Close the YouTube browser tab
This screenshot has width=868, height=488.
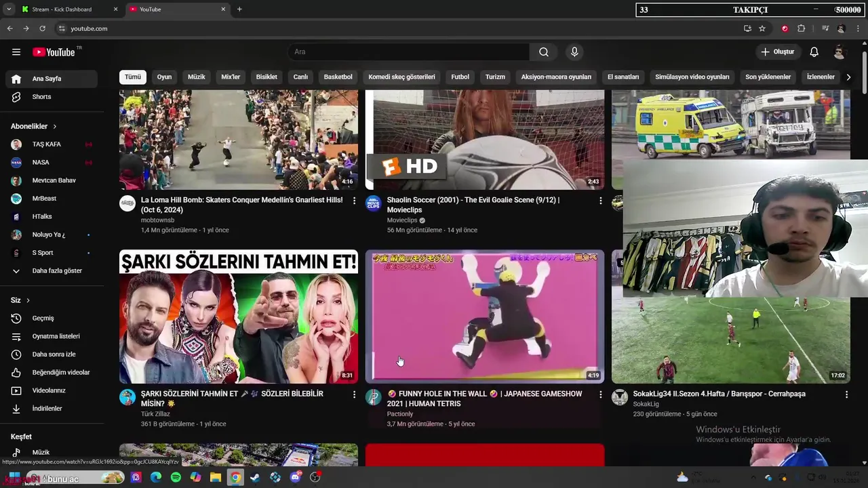[x=223, y=9]
